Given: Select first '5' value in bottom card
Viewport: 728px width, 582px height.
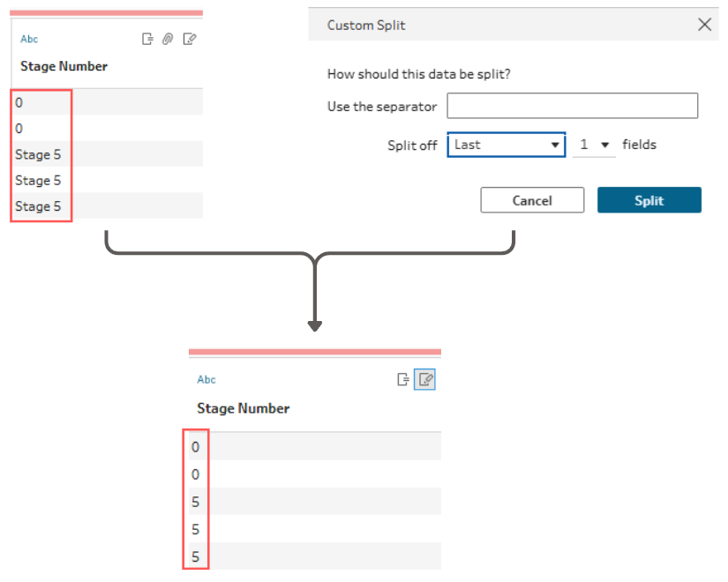Looking at the screenshot, I should click(196, 502).
